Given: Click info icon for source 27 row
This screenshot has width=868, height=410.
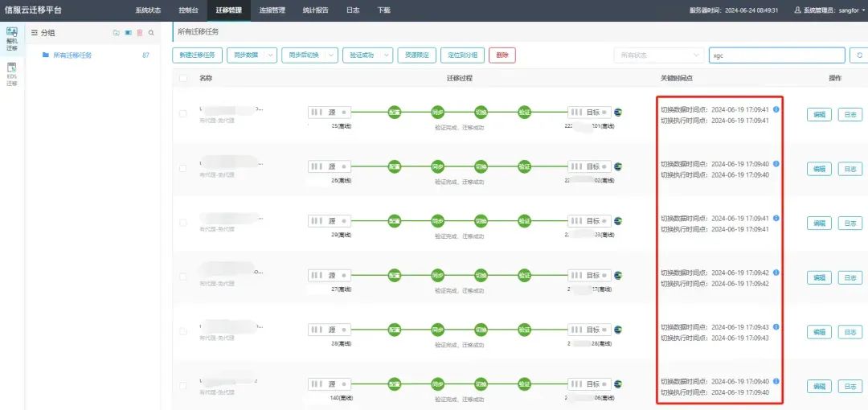Looking at the screenshot, I should click(x=776, y=273).
